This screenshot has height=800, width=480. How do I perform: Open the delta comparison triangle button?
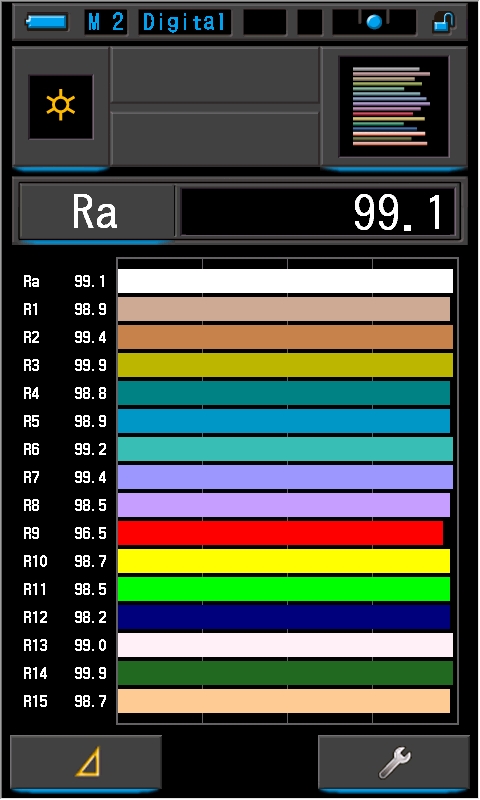86,762
